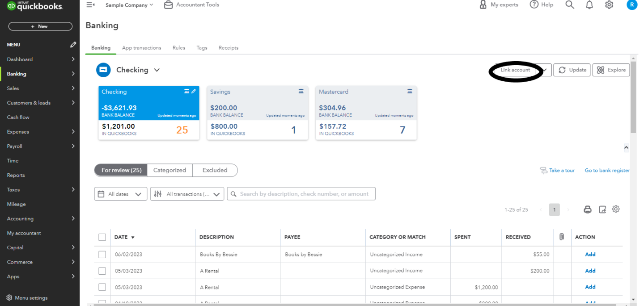Click the + New button
644x306 pixels.
[40, 26]
